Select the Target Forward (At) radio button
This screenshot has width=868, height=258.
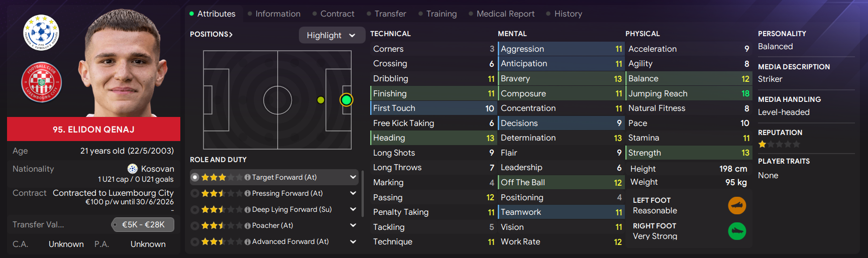click(195, 177)
